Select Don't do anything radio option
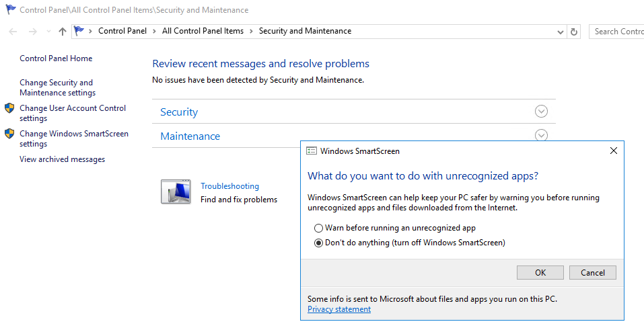644x328 pixels. (410, 243)
